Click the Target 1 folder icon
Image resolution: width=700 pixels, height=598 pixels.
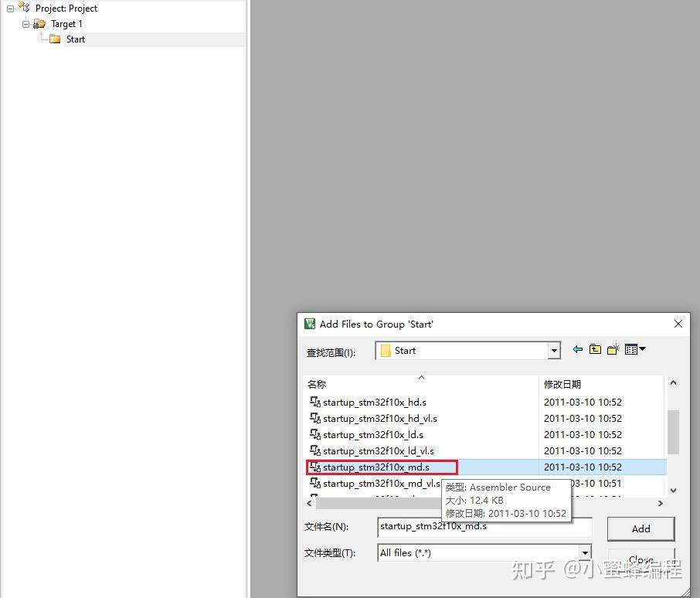point(39,24)
